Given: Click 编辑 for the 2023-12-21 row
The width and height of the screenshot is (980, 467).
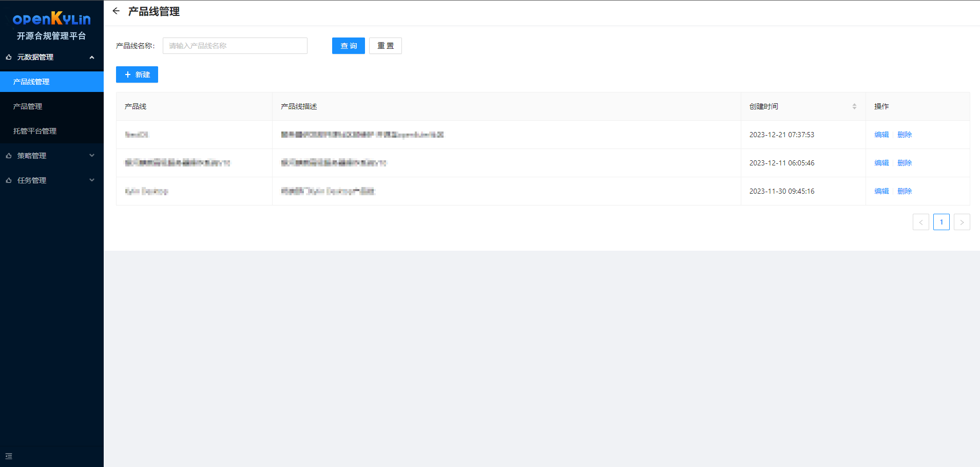Looking at the screenshot, I should [881, 135].
